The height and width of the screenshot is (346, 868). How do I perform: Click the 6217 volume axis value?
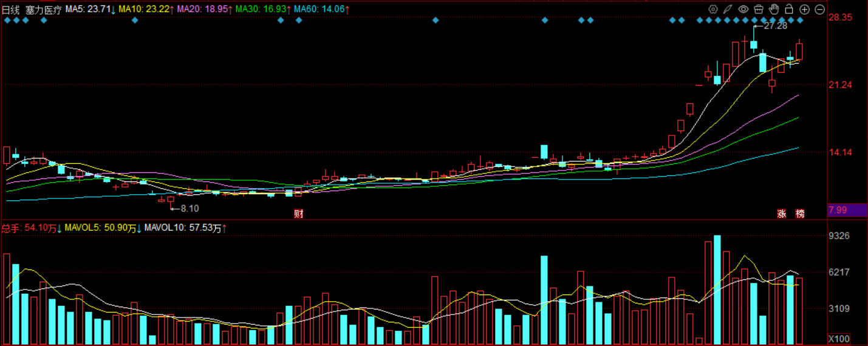click(839, 273)
